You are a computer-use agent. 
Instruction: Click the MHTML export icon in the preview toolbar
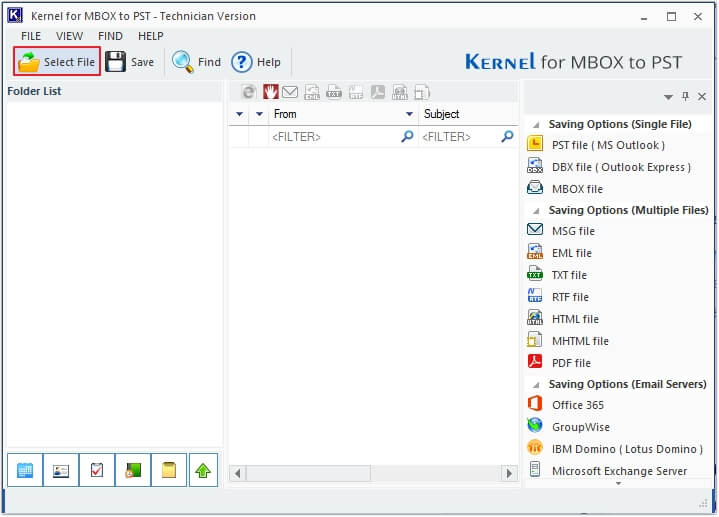coord(422,92)
